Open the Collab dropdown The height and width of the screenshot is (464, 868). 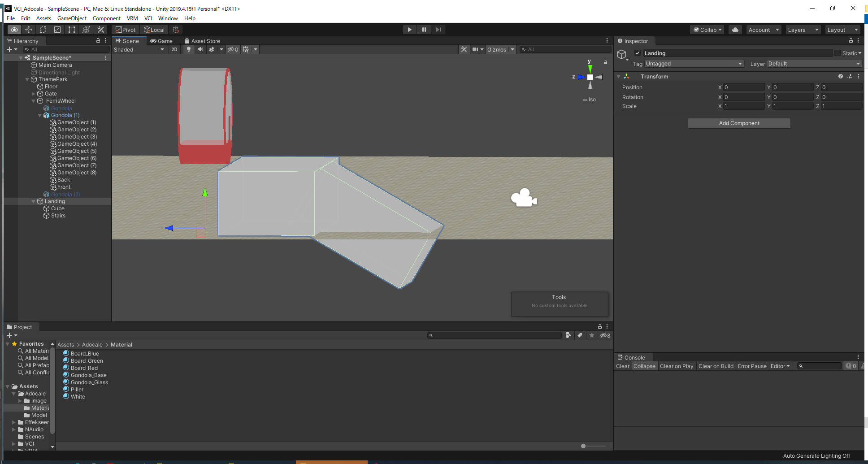click(x=707, y=30)
